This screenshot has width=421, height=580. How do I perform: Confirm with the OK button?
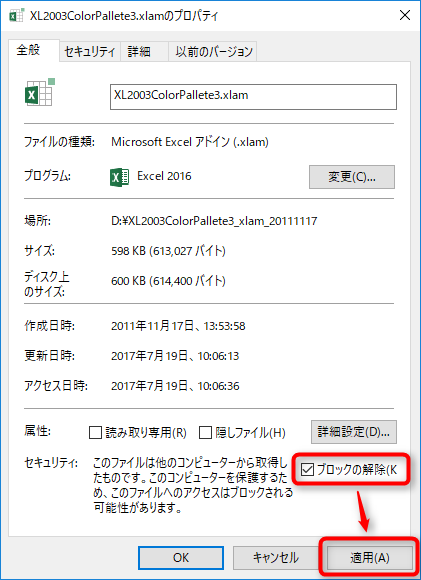[181, 558]
